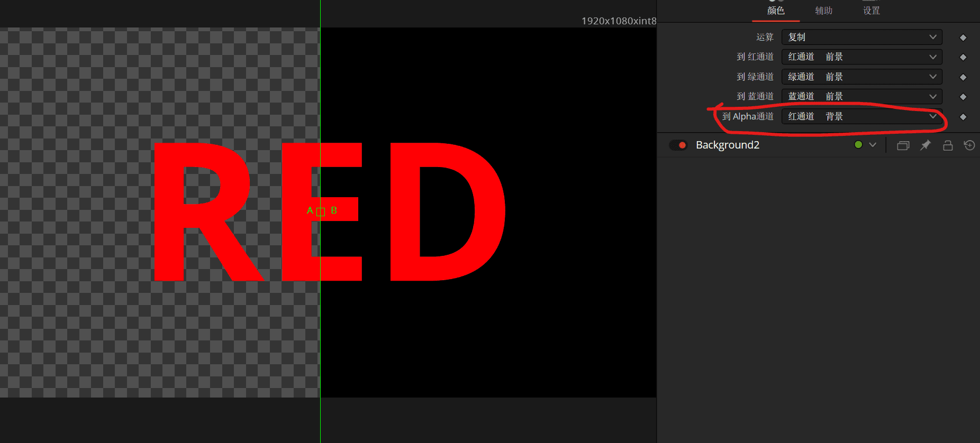The width and height of the screenshot is (980, 443).
Task: Click the green color dot on Background2
Action: point(858,144)
